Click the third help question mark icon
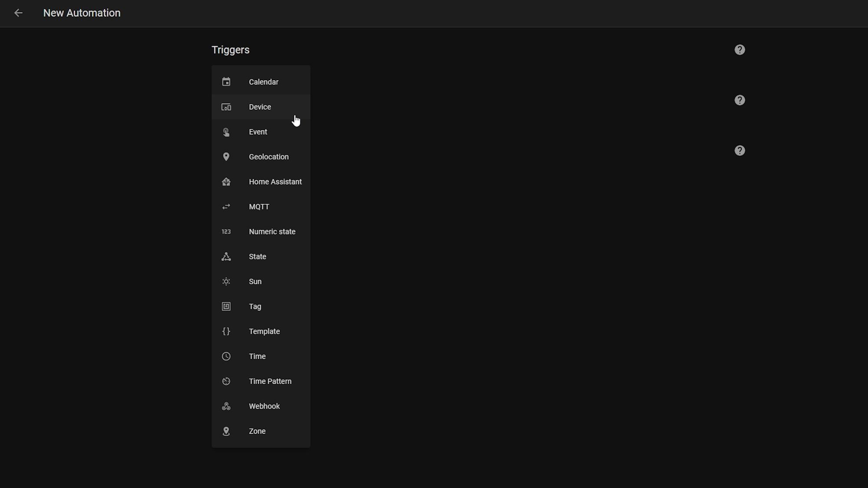 739,151
